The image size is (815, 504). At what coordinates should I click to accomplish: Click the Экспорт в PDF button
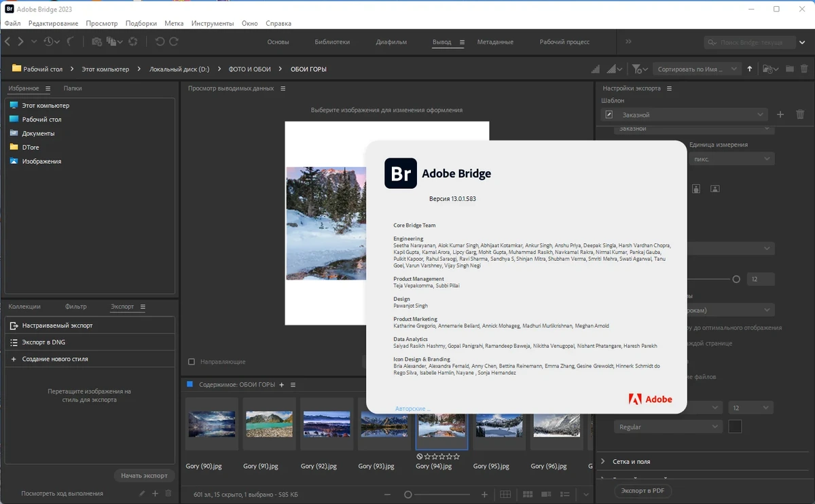click(642, 490)
